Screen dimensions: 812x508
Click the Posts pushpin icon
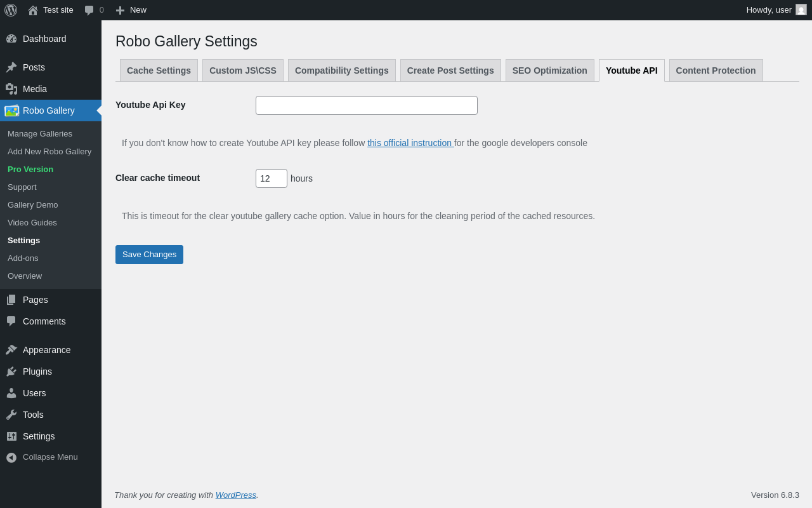point(11,67)
